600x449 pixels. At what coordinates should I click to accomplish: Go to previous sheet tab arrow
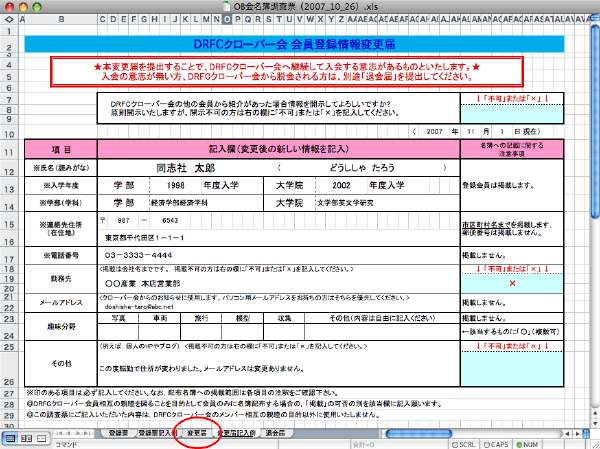point(68,432)
